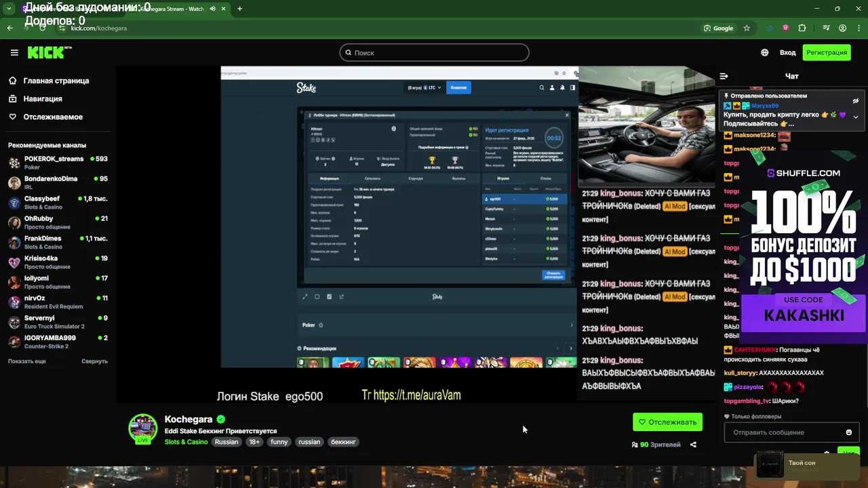Open OhRubby channel
868x488 pixels.
(x=58, y=222)
